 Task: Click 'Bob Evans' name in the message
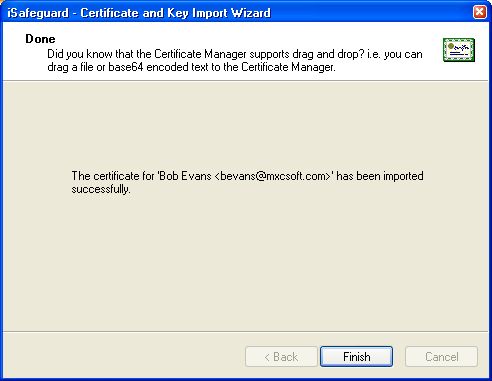(x=185, y=176)
